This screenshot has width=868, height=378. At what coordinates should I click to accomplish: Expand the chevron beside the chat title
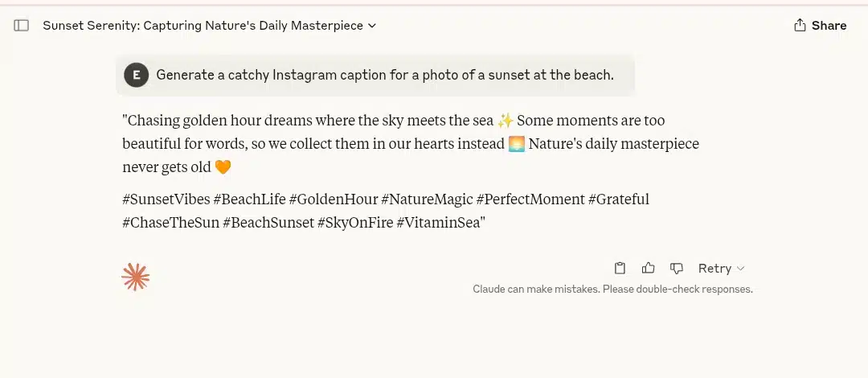coord(372,26)
